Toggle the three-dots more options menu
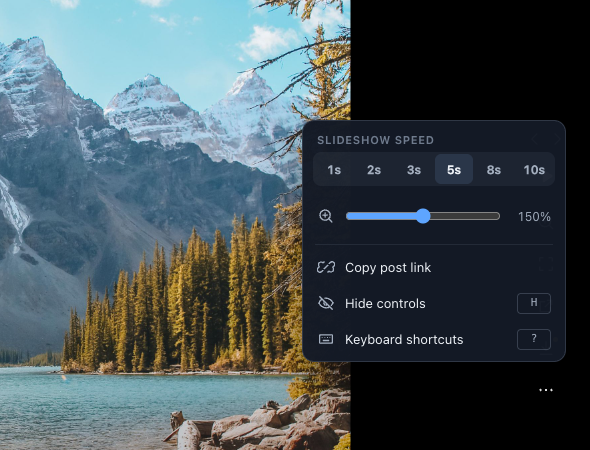Image resolution: width=590 pixels, height=450 pixels. point(546,390)
